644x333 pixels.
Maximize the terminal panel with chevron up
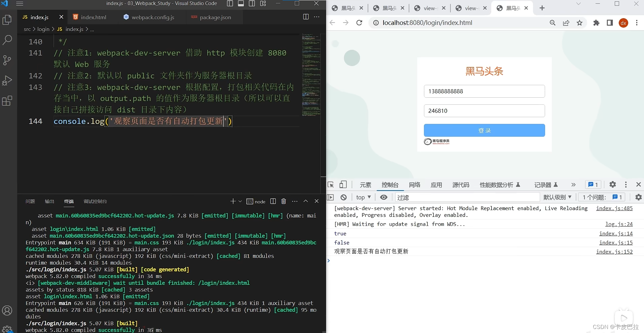pos(306,201)
